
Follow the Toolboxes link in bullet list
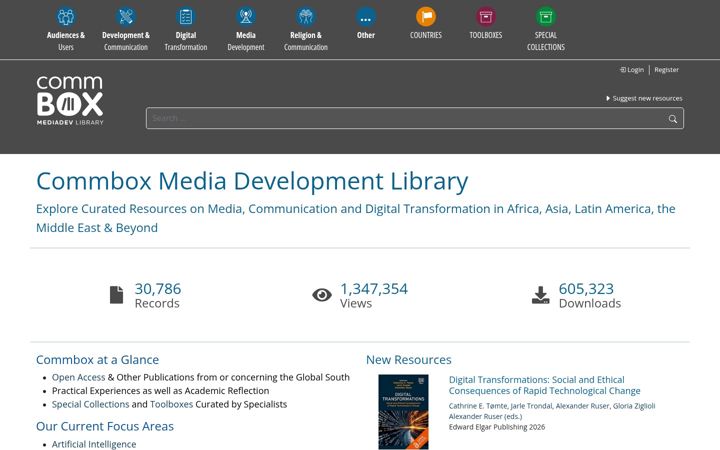(171, 405)
